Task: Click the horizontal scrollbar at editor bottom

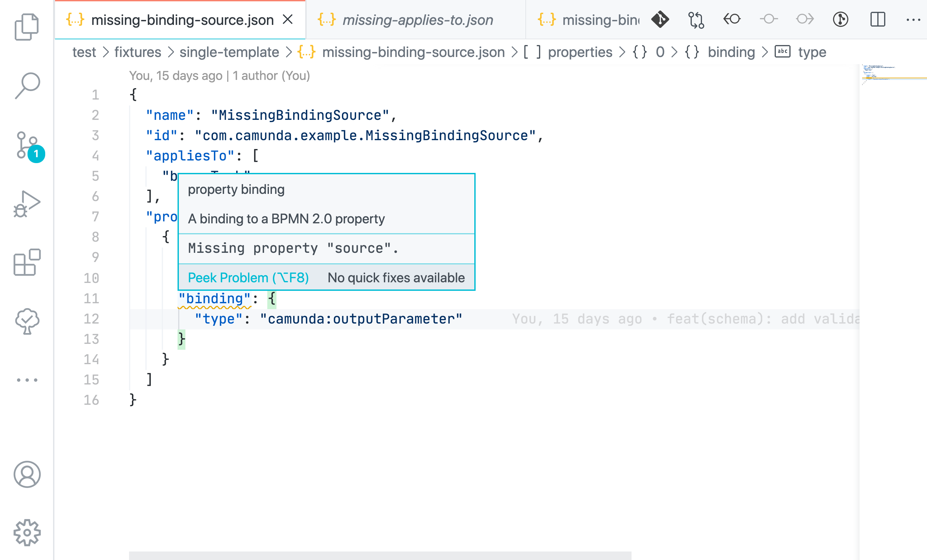Action: tap(380, 555)
